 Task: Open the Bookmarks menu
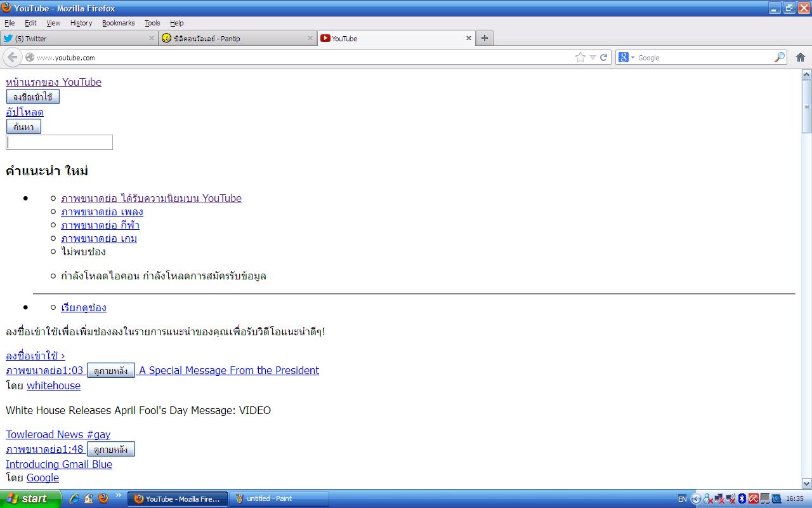(119, 23)
